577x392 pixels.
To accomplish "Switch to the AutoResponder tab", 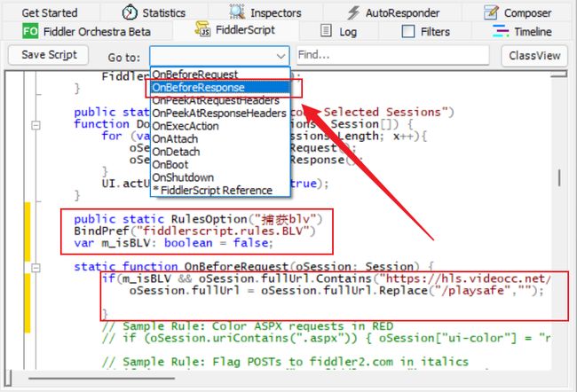I will tap(392, 13).
